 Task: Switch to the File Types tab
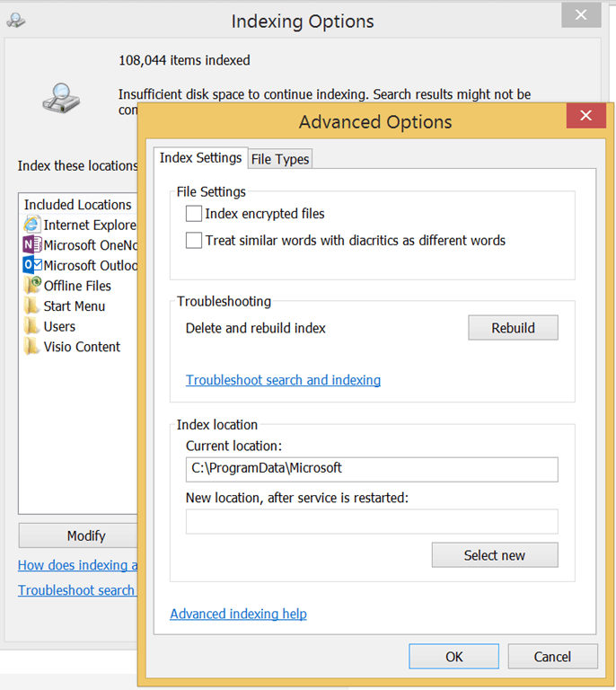click(280, 159)
